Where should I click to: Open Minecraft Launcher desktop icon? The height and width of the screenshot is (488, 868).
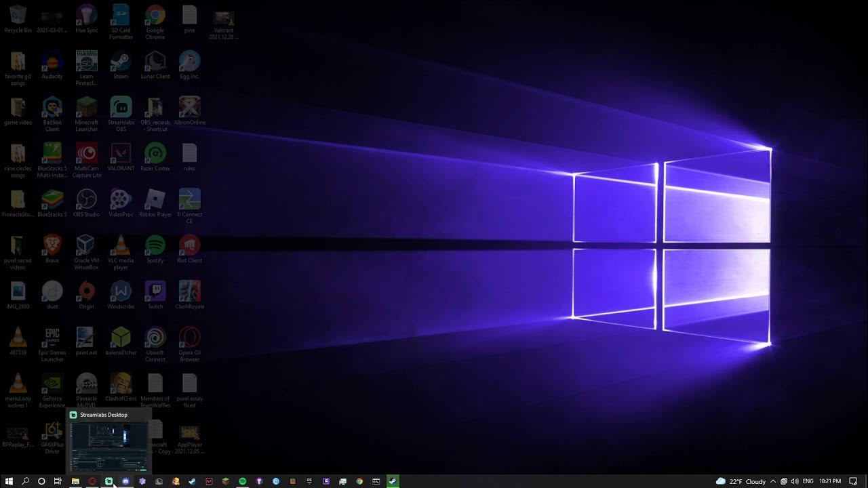[86, 115]
